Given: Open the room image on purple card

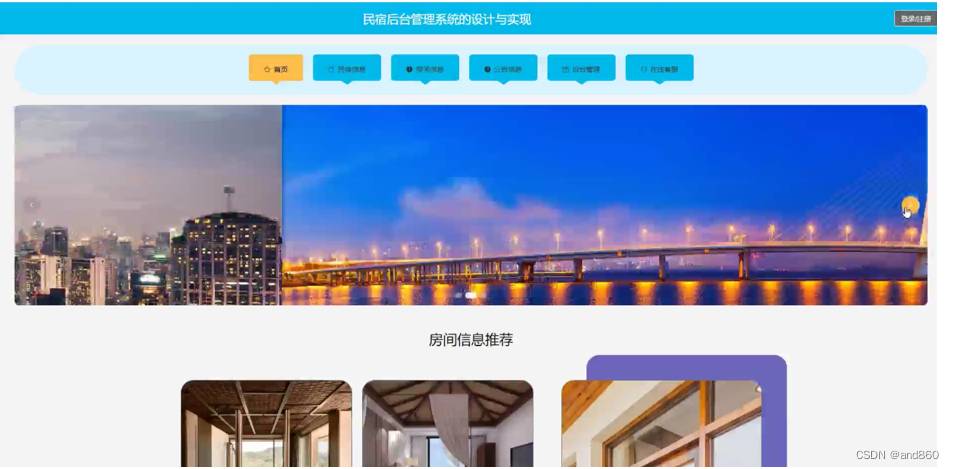Looking at the screenshot, I should pos(661,424).
